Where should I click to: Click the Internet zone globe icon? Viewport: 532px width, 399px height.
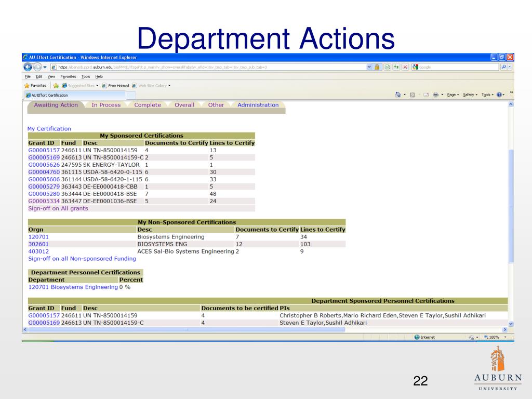tap(417, 337)
